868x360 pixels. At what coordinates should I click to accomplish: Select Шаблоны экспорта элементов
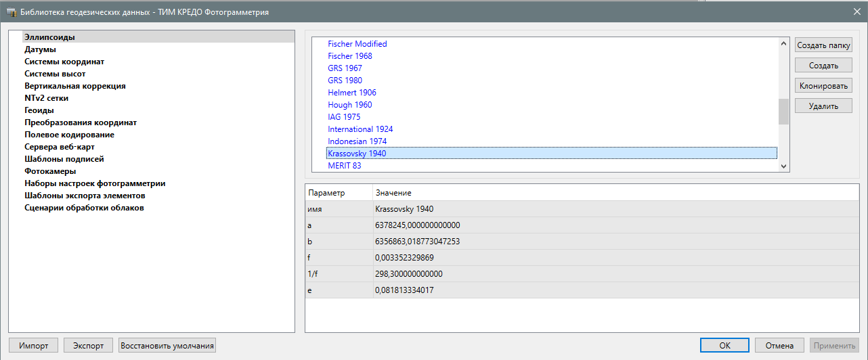point(85,196)
